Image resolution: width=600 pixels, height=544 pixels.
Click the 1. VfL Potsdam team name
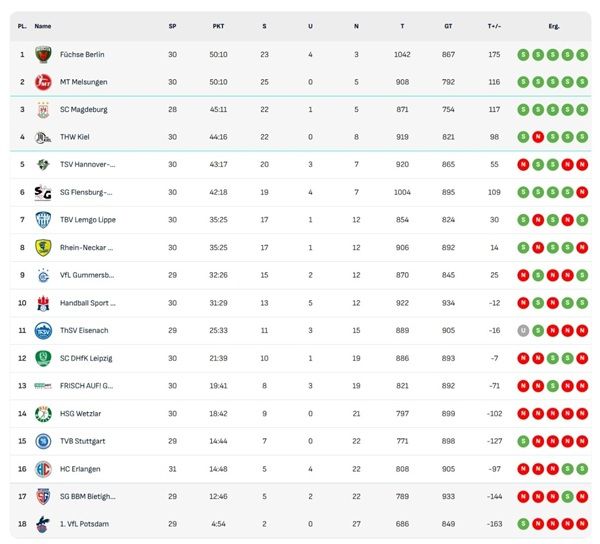coord(87,523)
